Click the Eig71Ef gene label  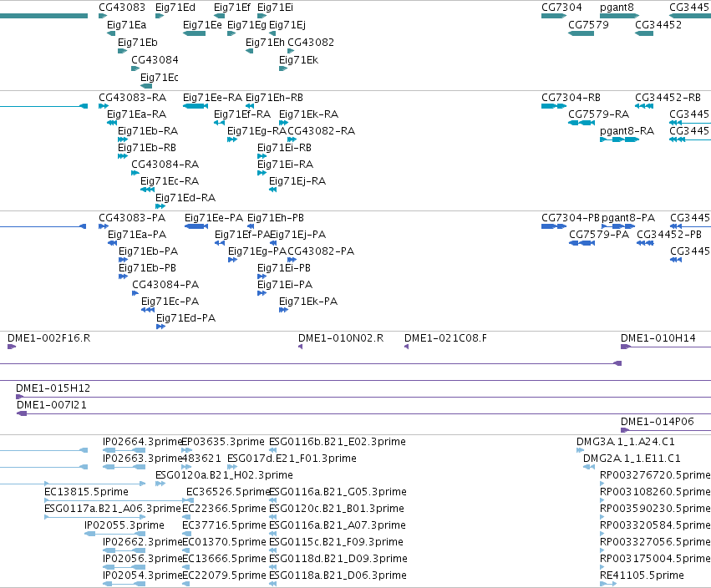pyautogui.click(x=231, y=8)
